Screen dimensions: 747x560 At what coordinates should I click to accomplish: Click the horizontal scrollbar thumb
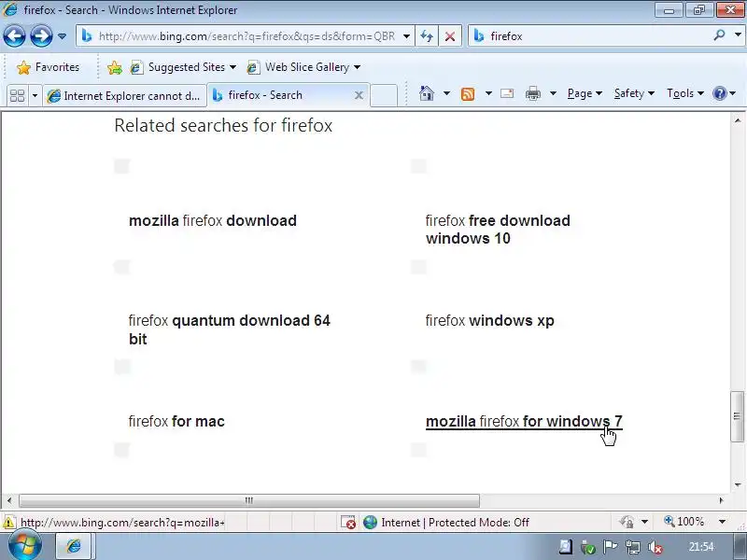pyautogui.click(x=249, y=500)
